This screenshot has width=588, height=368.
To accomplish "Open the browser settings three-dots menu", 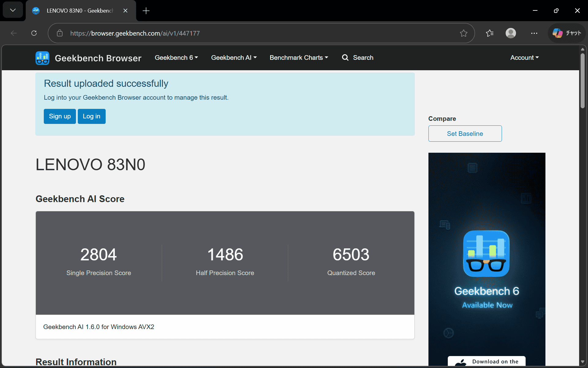I will [x=534, y=33].
